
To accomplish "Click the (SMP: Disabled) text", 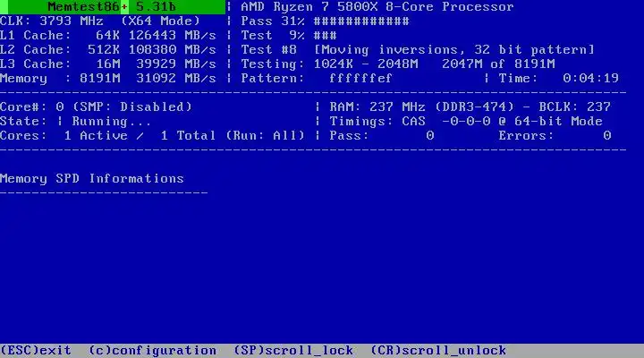I will coord(132,107).
